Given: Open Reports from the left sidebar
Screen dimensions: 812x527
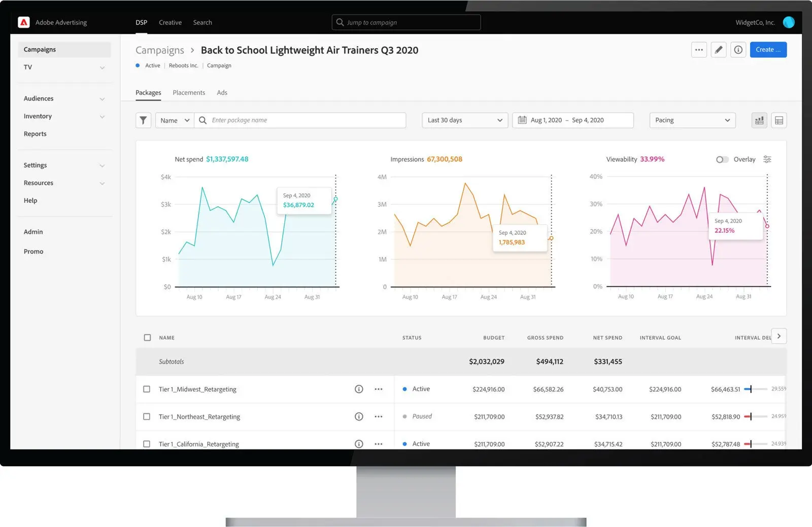Looking at the screenshot, I should 35,133.
